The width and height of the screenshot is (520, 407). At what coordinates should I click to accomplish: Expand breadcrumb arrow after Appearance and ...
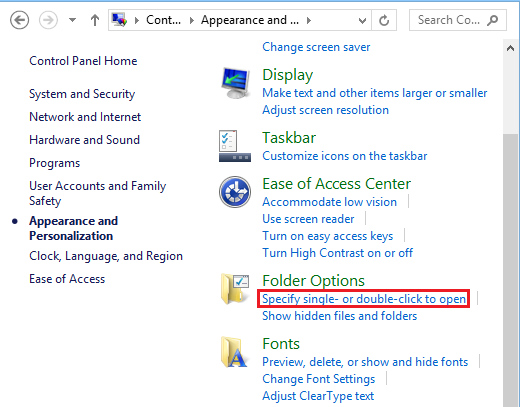coord(309,21)
